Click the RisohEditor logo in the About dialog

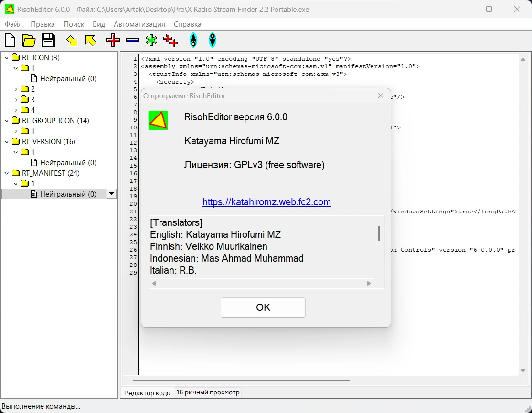coord(158,120)
